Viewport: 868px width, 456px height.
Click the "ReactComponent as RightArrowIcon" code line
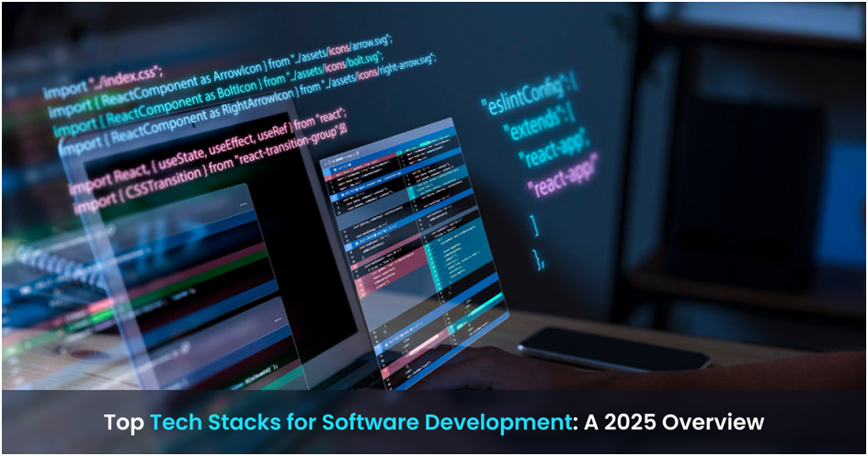tap(248, 104)
